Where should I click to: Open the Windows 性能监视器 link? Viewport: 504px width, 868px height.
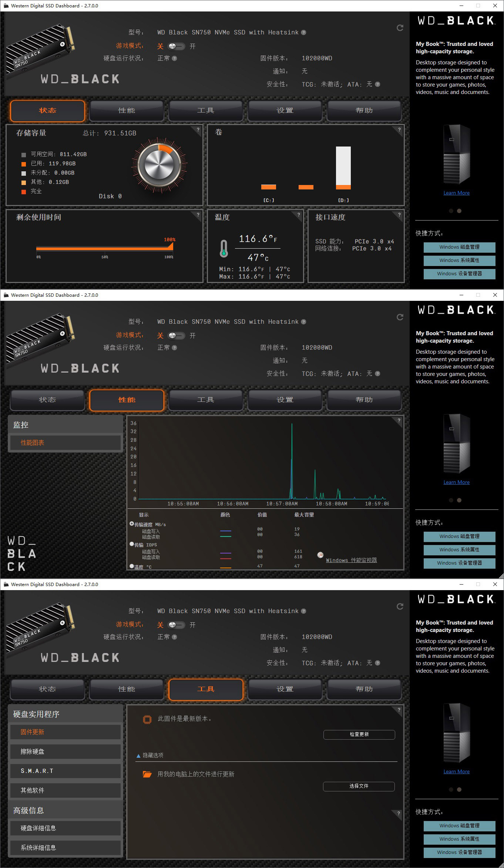click(x=352, y=560)
